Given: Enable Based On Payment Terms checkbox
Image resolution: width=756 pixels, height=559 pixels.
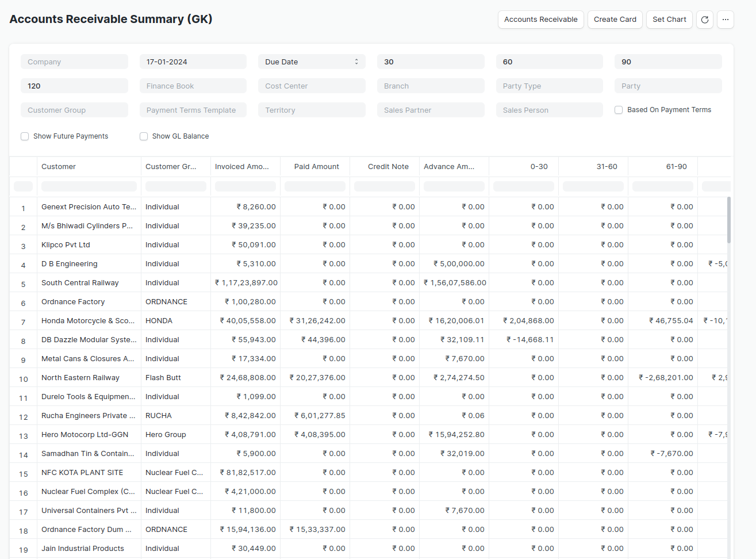Looking at the screenshot, I should [619, 110].
